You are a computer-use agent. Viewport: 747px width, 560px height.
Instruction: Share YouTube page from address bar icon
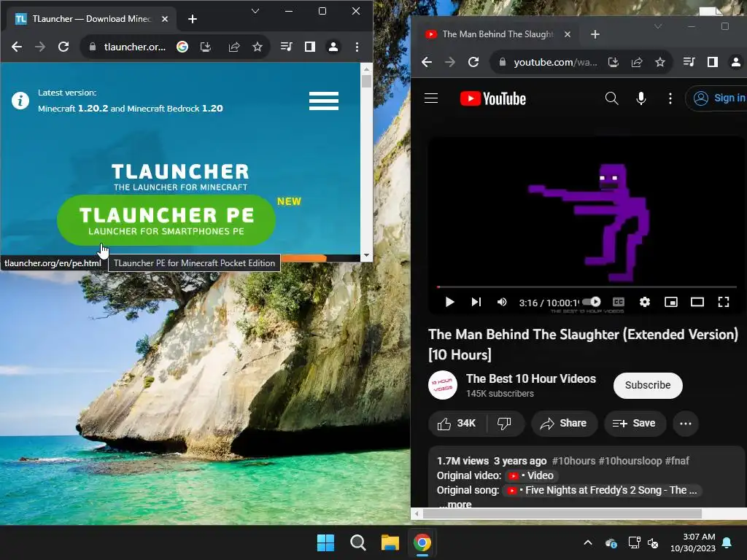coord(637,62)
